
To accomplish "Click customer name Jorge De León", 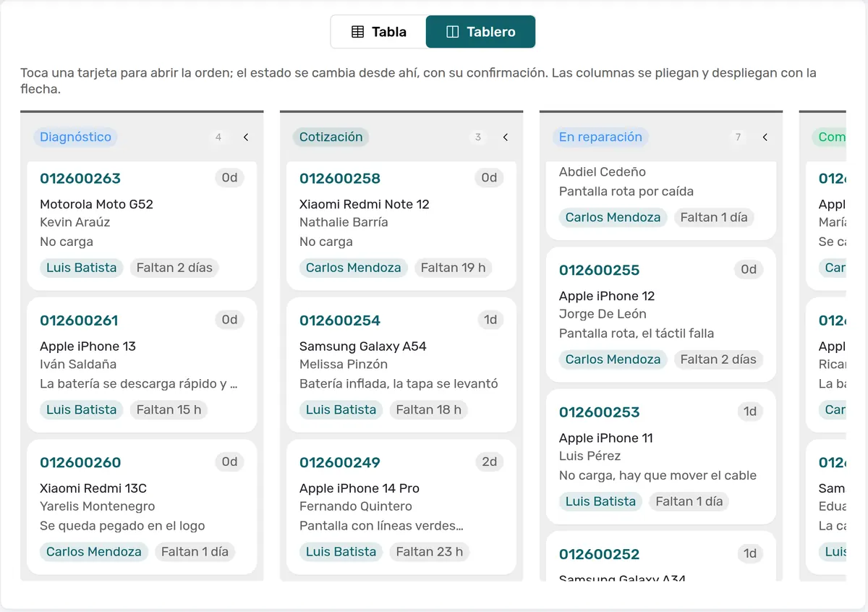I will click(x=603, y=314).
